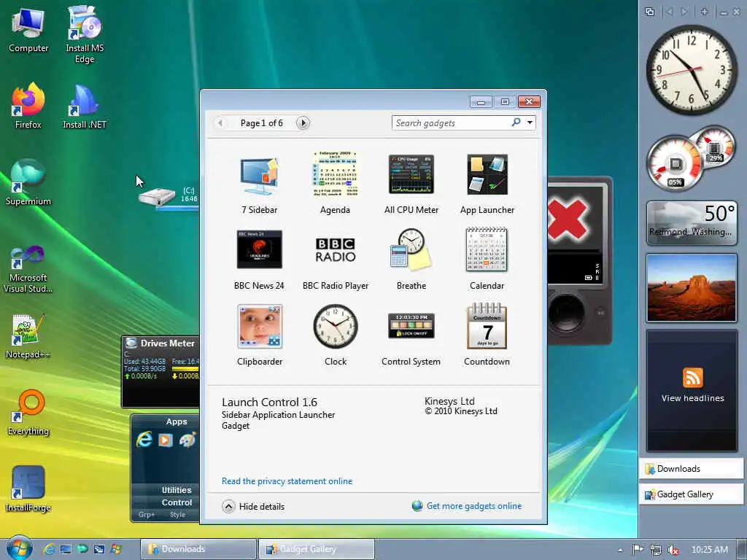Click the Launch Control 1.6 title text
The width and height of the screenshot is (747, 560).
pyautogui.click(x=269, y=402)
